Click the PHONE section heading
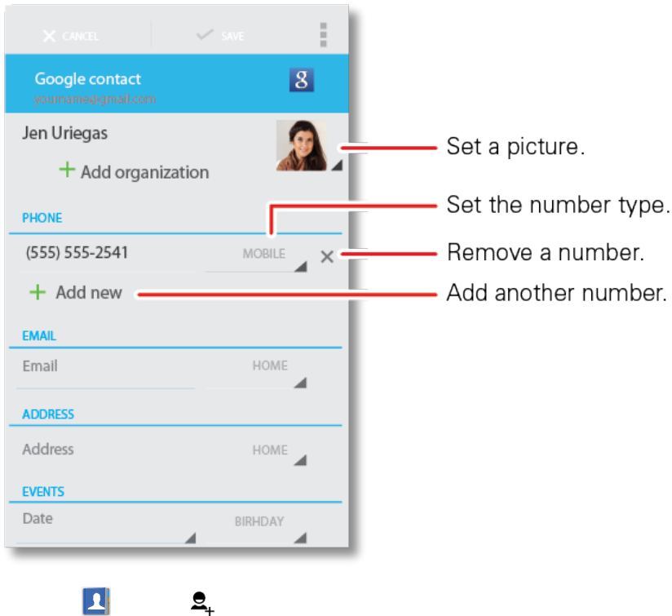Viewport: 672px width, 616px height. (42, 218)
